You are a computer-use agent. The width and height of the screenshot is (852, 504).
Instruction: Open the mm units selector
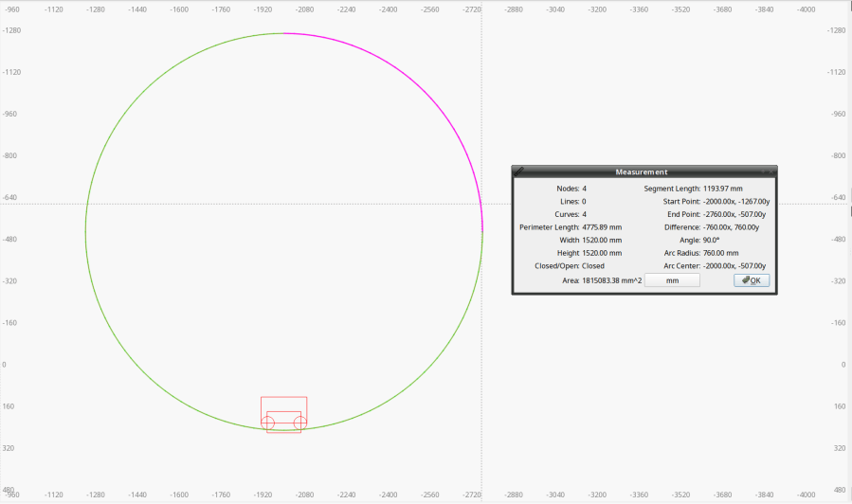click(672, 280)
